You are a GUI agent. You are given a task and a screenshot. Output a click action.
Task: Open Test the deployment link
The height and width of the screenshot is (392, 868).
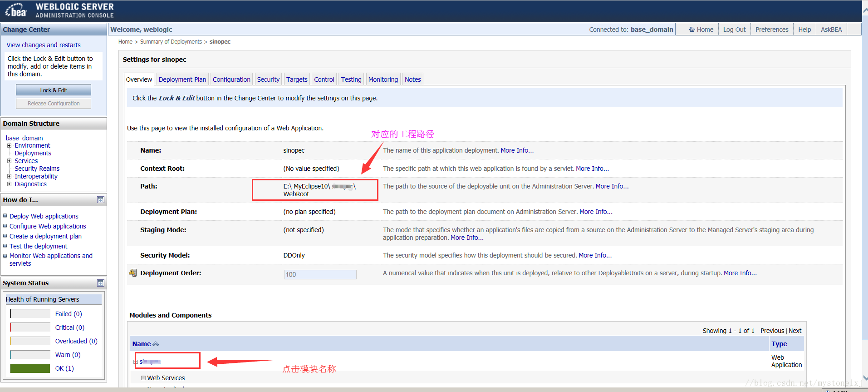click(x=39, y=246)
